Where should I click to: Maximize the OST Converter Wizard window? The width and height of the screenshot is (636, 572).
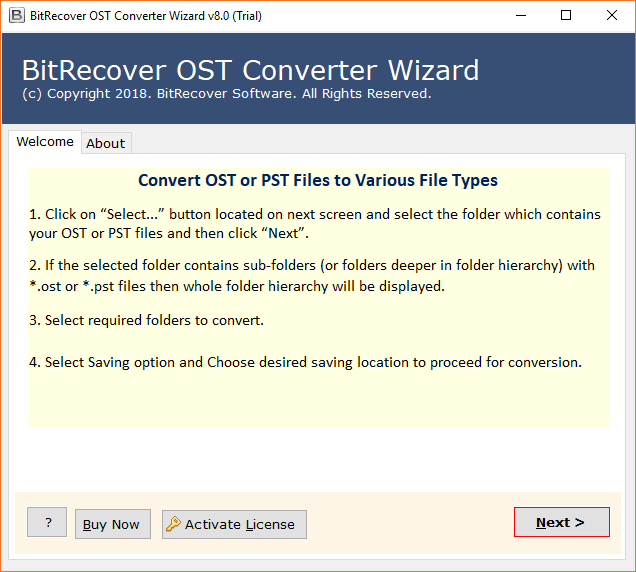566,15
